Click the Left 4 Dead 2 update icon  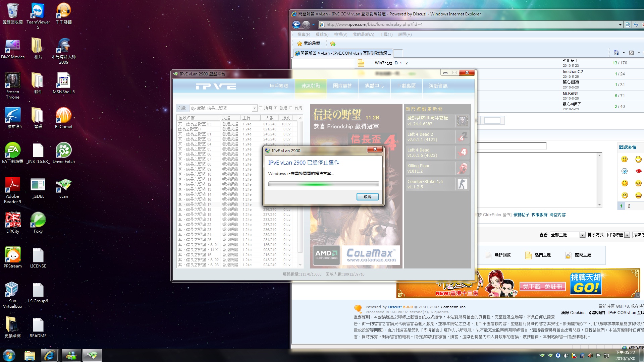tap(462, 137)
